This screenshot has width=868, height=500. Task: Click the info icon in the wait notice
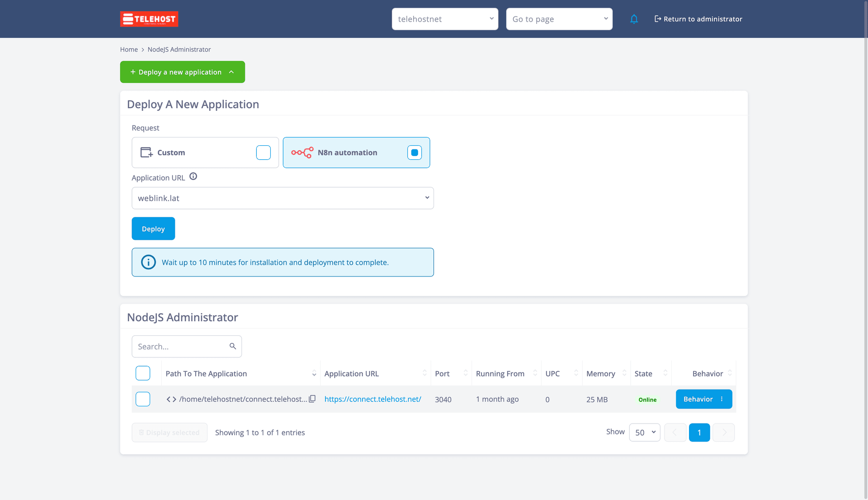(x=148, y=262)
